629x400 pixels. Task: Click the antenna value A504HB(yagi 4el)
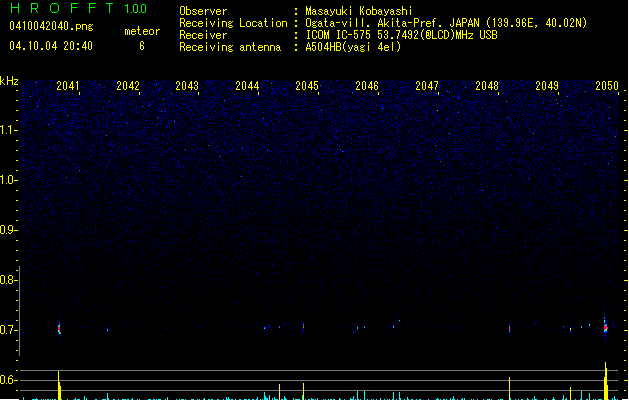point(353,47)
